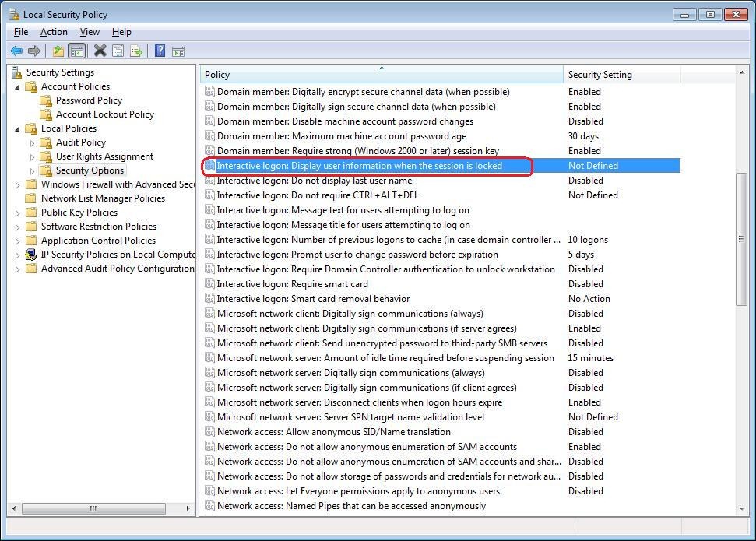Click the Export List toolbar icon
756x541 pixels.
[135, 50]
